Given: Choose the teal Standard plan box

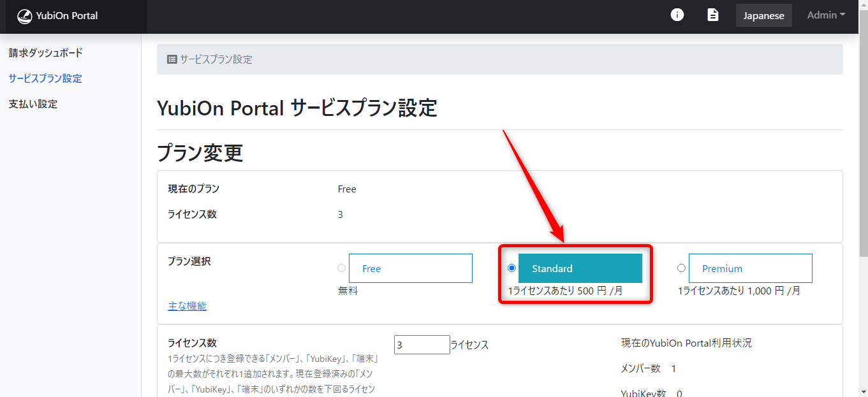Looking at the screenshot, I should 580,268.
